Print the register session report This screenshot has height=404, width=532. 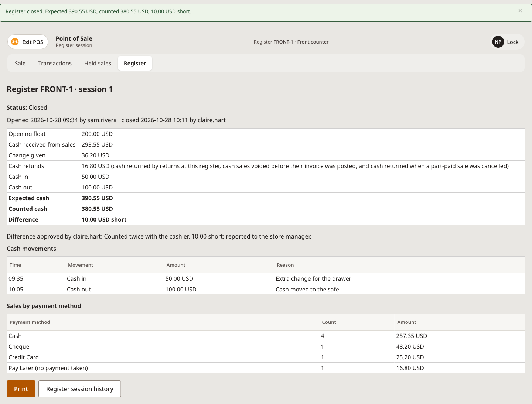(21, 389)
